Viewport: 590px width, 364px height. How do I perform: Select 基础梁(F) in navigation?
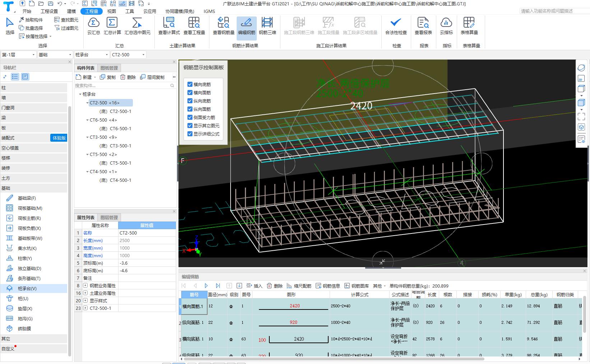27,198
